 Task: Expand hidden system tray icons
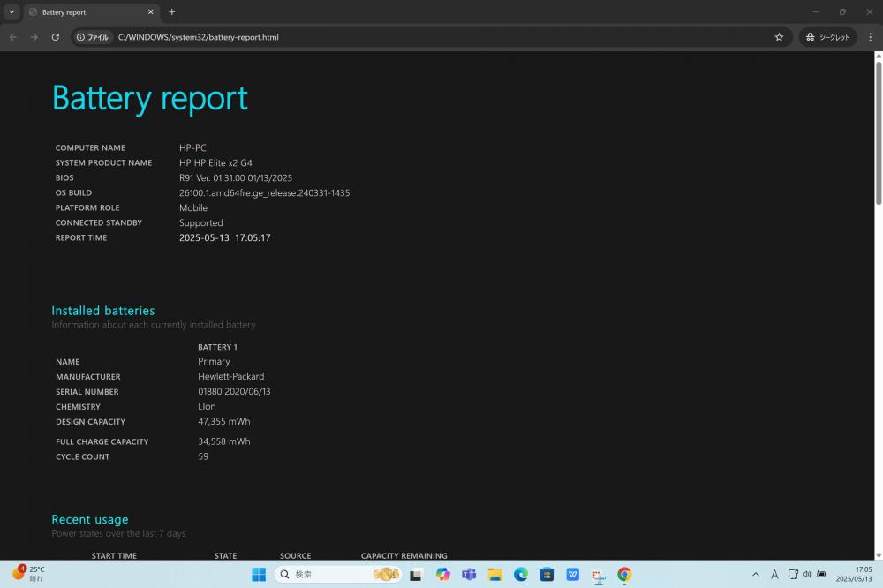(756, 575)
